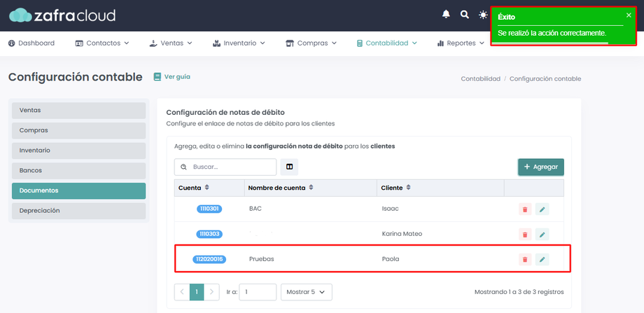This screenshot has width=644, height=313.
Task: Expand the Contabilidad menu
Action: [x=386, y=43]
